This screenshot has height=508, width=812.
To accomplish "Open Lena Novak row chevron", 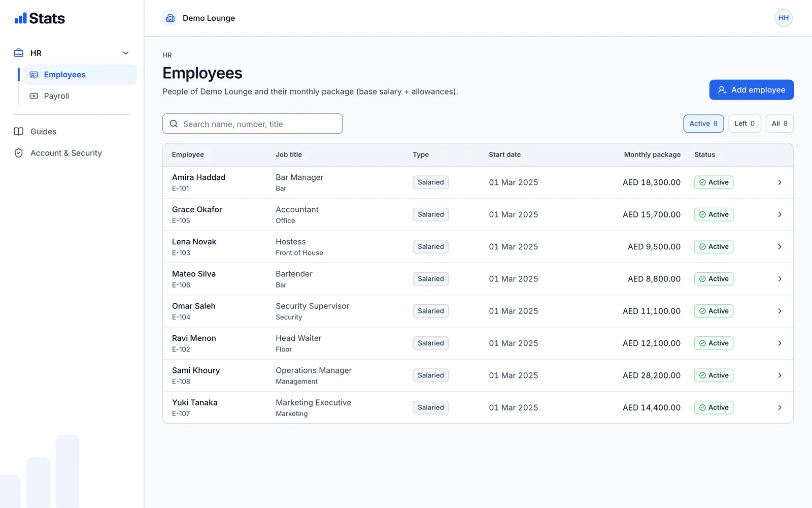I will [780, 247].
